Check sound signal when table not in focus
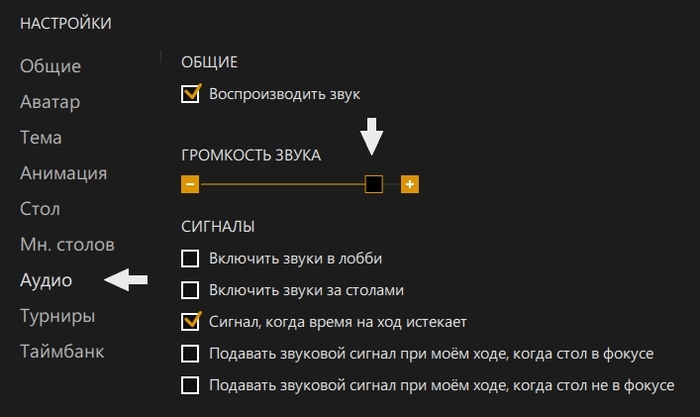Viewport: 700px width, 417px height. pos(190,385)
